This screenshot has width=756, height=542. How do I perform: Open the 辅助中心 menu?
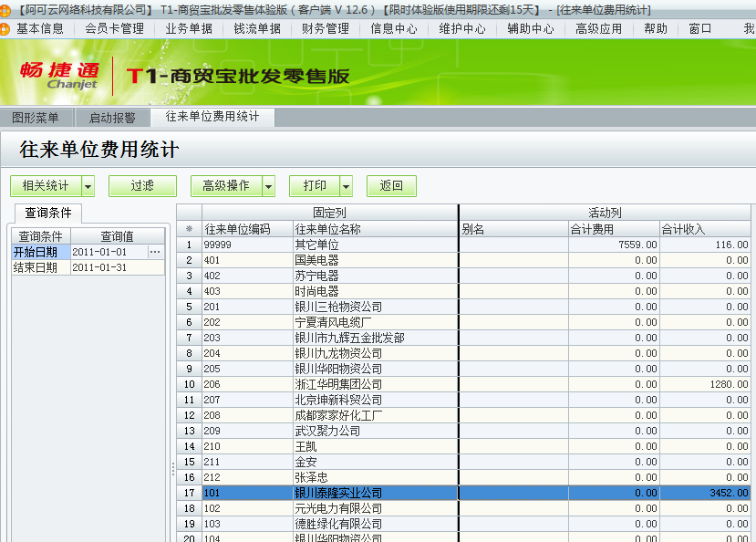531,29
